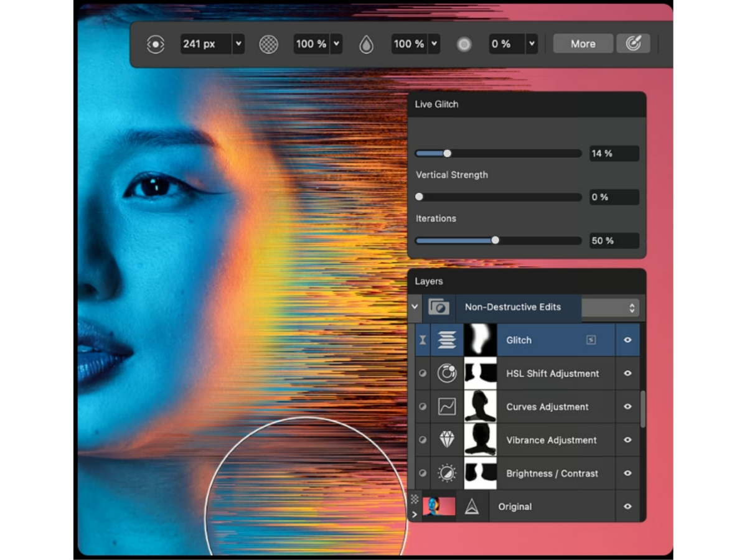This screenshot has width=747, height=560.
Task: Open the flow 100 % dropdown arrow
Action: coord(435,44)
